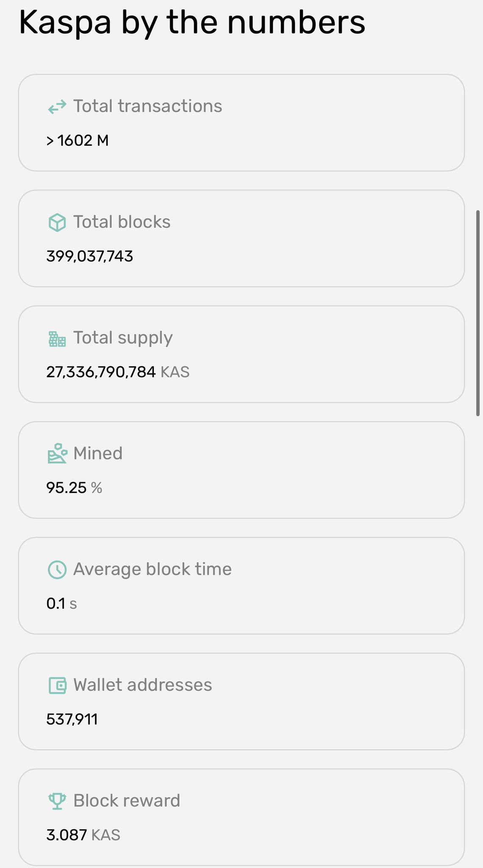Click the 3.087 KAS block reward value
Screen dimensions: 483x868
[x=83, y=835]
